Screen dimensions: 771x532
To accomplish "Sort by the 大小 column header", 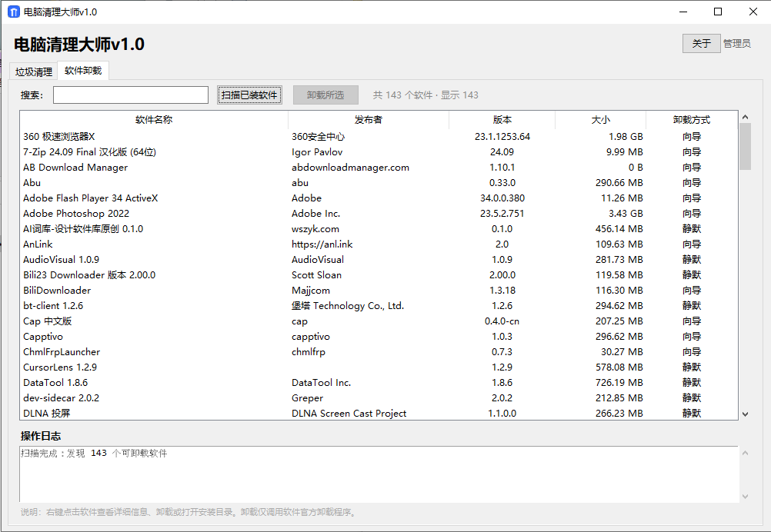I will (600, 120).
